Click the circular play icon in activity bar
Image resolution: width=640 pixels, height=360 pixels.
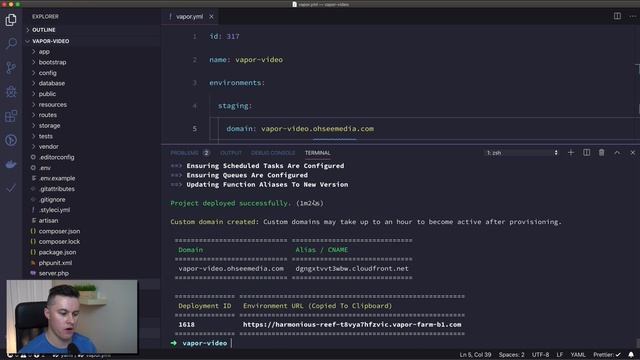[11, 140]
